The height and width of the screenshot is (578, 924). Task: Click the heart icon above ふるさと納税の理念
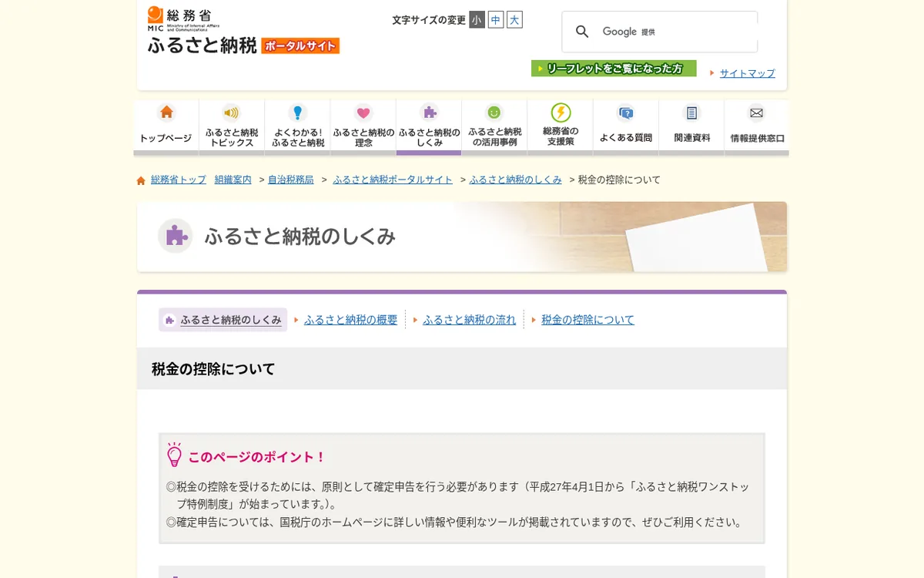[363, 113]
